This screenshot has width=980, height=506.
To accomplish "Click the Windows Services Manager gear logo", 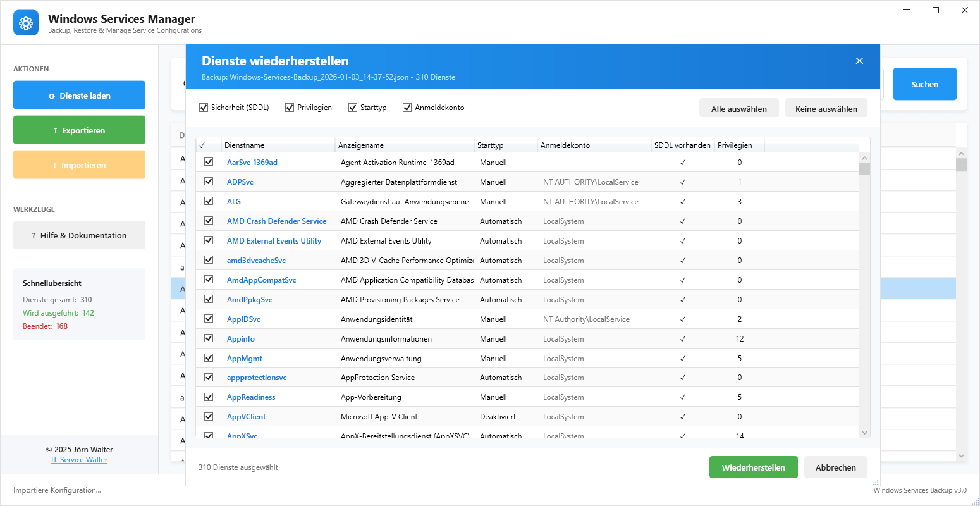I will (26, 23).
